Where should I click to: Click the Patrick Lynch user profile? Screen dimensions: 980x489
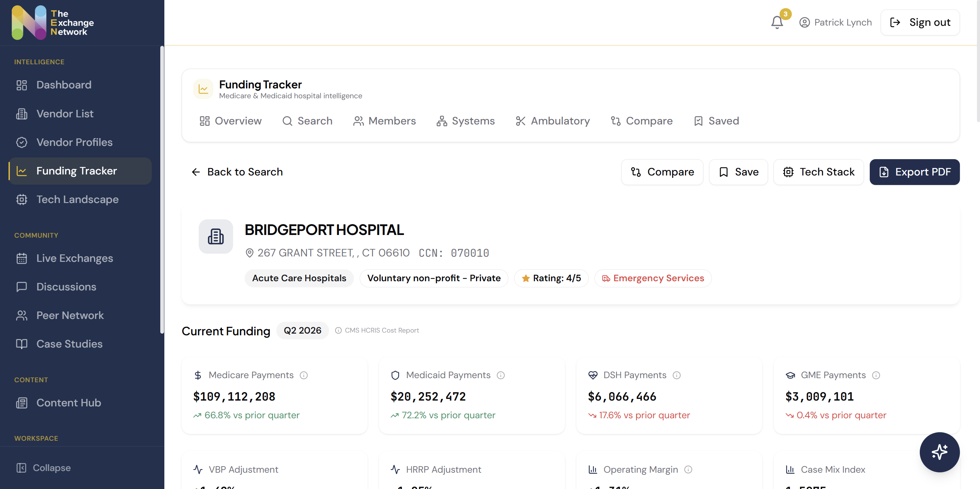pyautogui.click(x=835, y=22)
